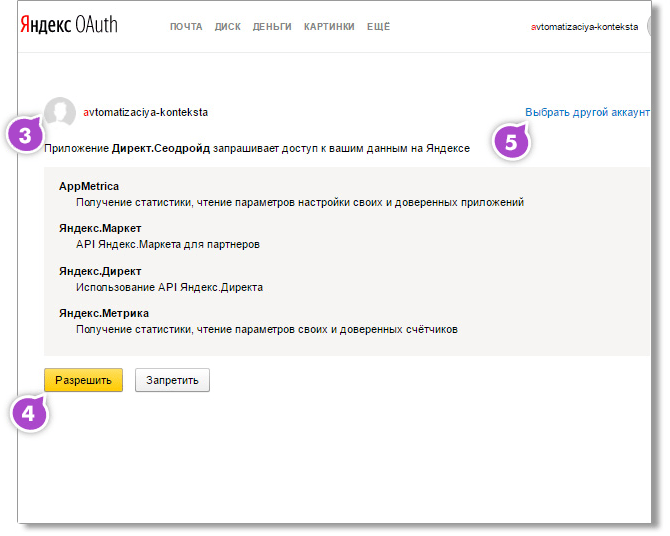
Task: Click account name avtomatizaciya-konteksta beside the avatar
Action: point(145,112)
